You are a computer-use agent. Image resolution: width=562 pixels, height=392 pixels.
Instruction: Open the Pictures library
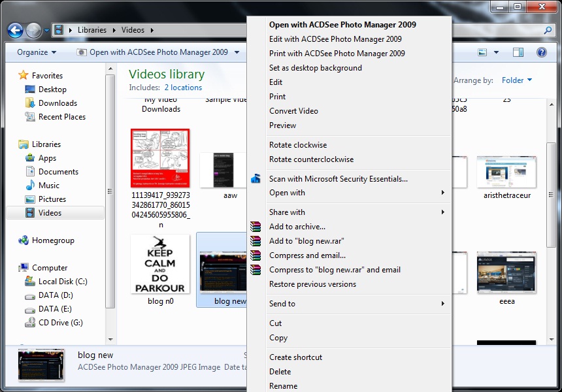pos(52,199)
